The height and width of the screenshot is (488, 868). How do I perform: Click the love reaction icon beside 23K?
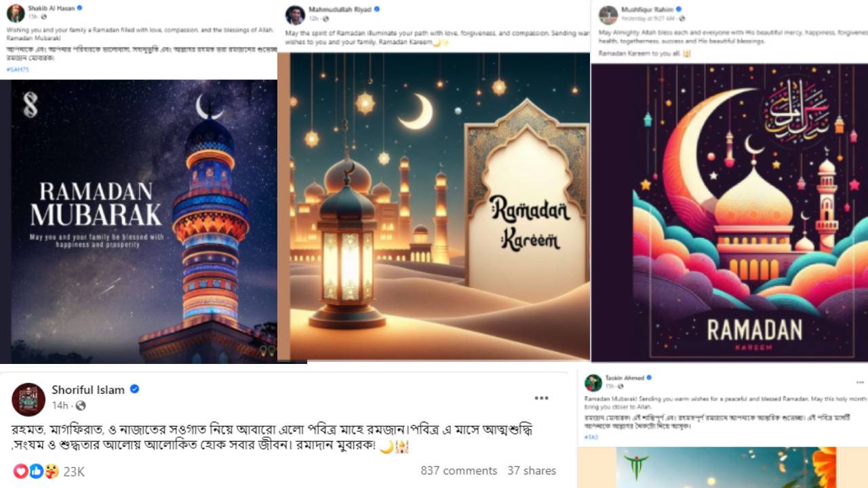(x=21, y=470)
